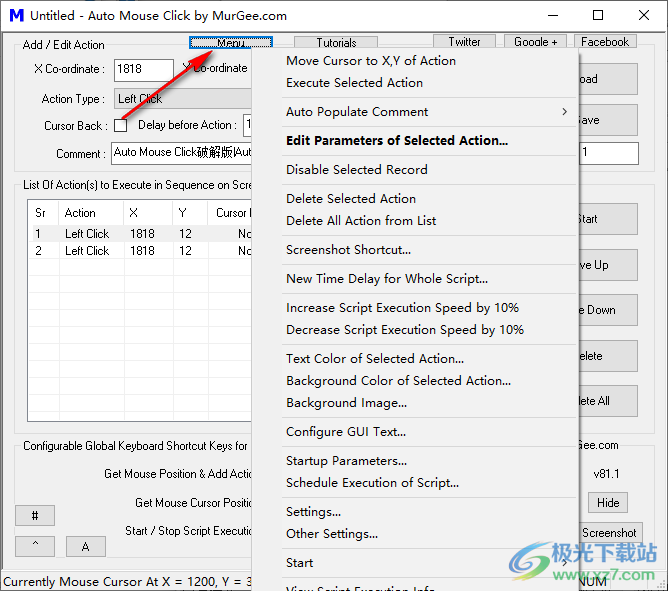Select row 2 Left Click action

coord(141,251)
